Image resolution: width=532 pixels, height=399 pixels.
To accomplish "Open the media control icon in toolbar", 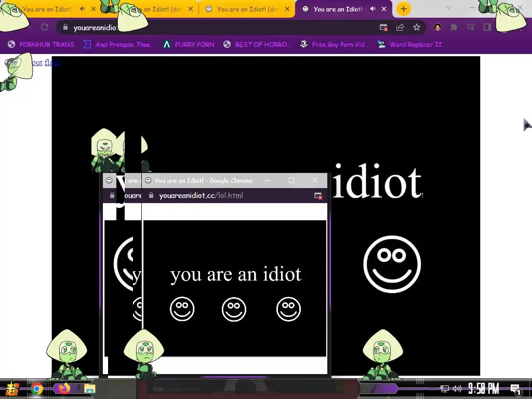I will (x=470, y=27).
